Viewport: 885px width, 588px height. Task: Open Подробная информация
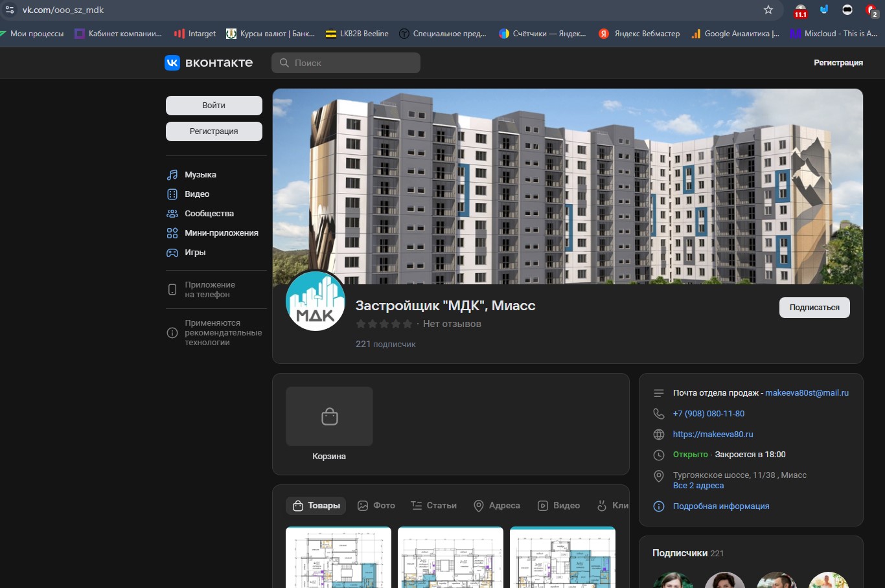click(x=721, y=506)
